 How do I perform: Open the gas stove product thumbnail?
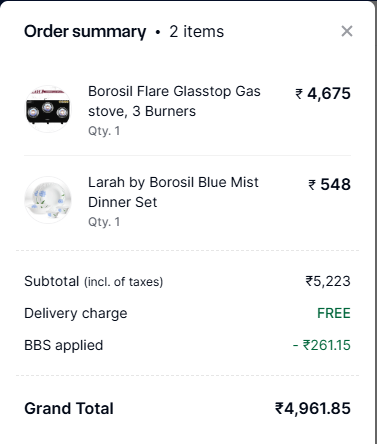tap(48, 109)
